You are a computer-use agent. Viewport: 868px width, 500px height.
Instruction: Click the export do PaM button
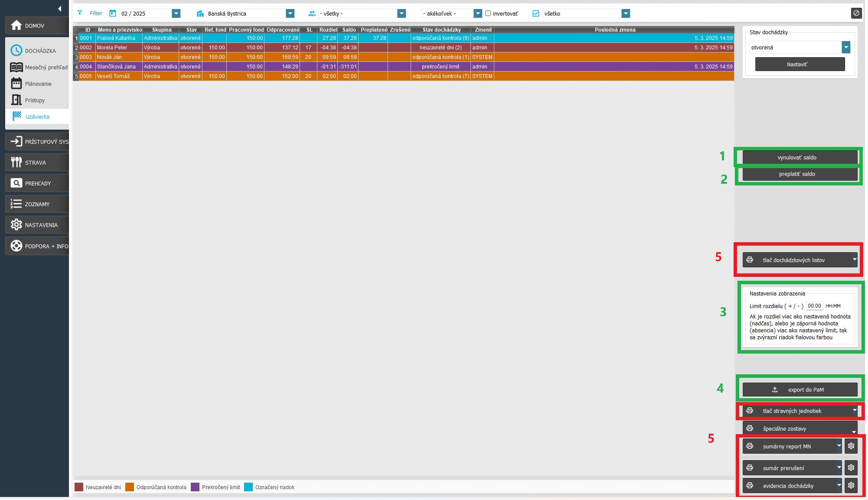point(799,390)
